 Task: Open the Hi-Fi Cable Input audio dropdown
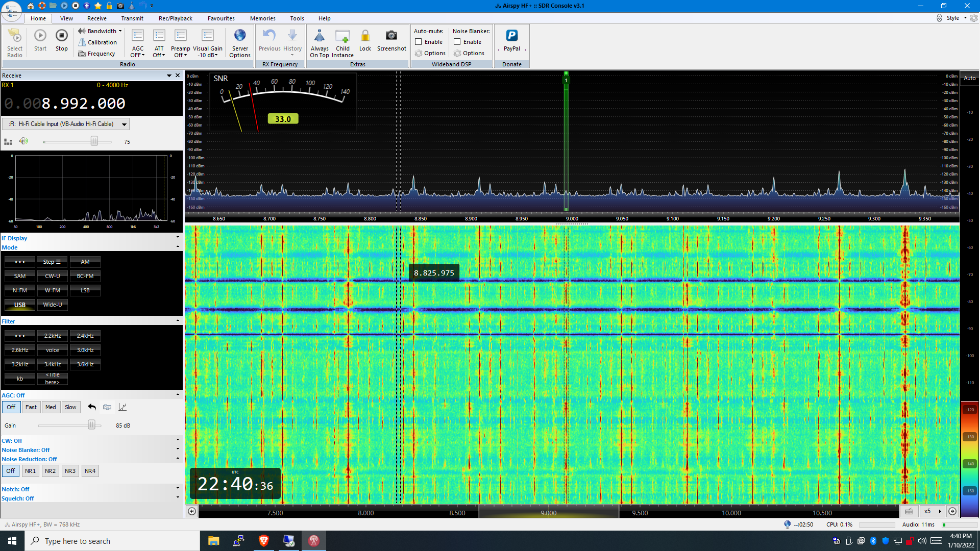tap(124, 124)
